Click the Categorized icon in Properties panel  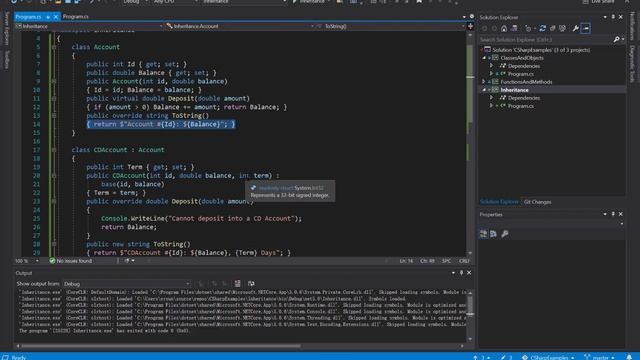click(484, 234)
